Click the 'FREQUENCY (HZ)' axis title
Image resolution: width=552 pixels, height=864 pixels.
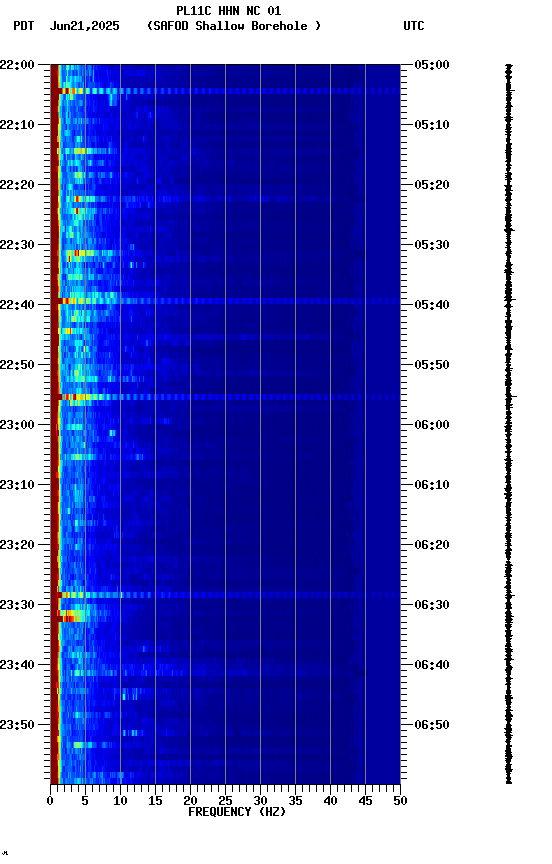(237, 812)
